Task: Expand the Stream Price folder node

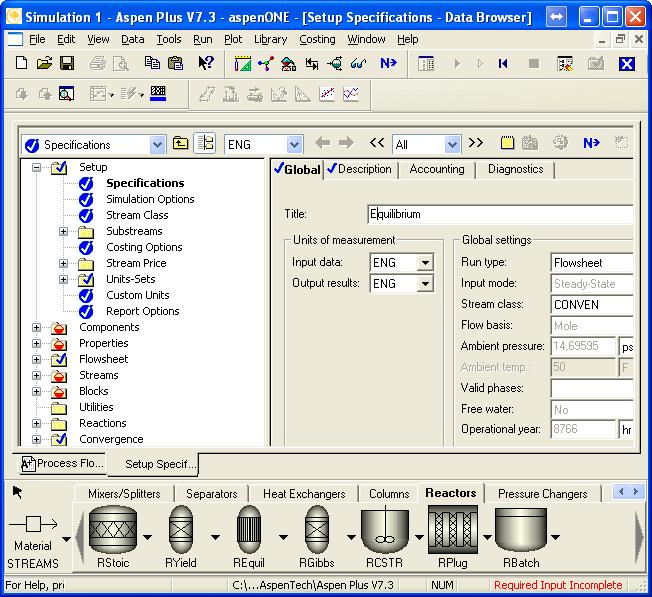Action: pos(63,263)
